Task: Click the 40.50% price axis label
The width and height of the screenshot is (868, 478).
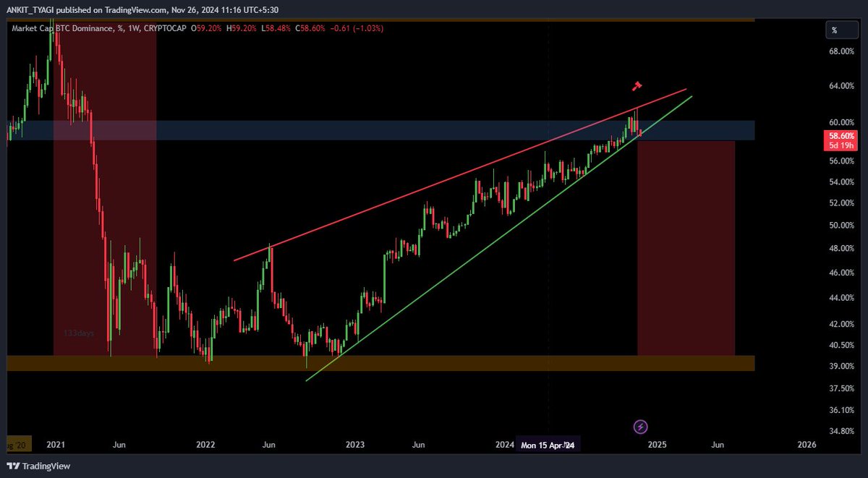Action: pos(841,345)
